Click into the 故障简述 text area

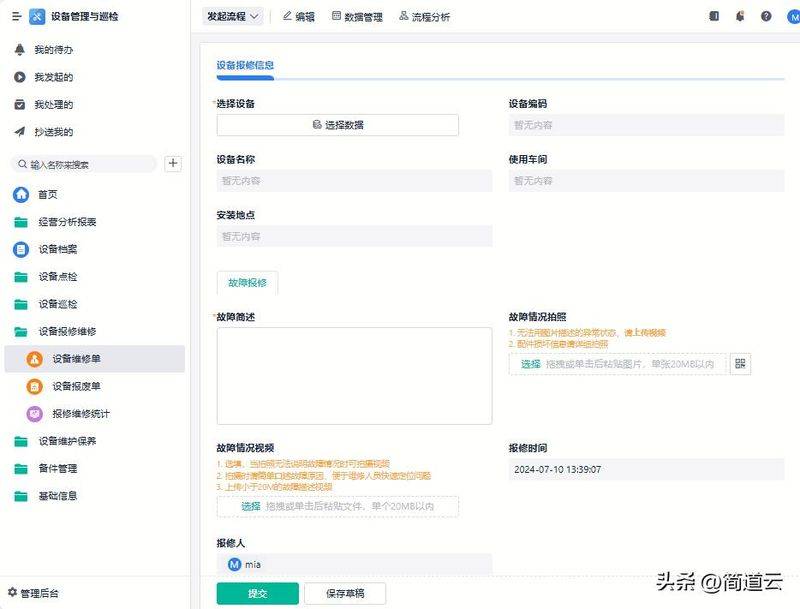354,375
